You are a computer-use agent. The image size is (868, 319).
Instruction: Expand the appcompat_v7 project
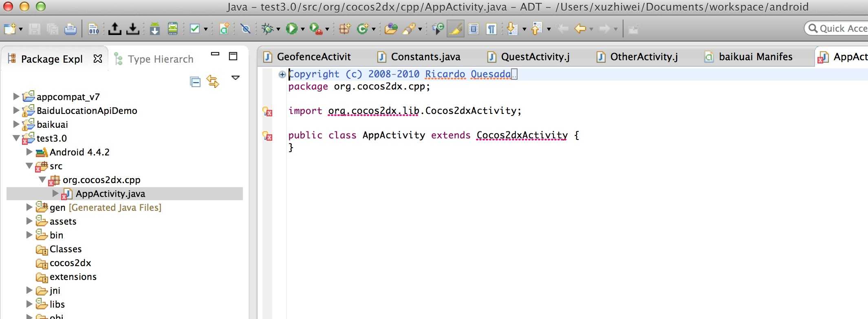click(16, 96)
